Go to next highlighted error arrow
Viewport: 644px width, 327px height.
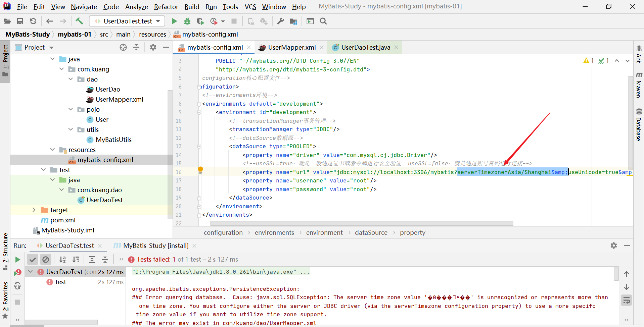(627, 61)
